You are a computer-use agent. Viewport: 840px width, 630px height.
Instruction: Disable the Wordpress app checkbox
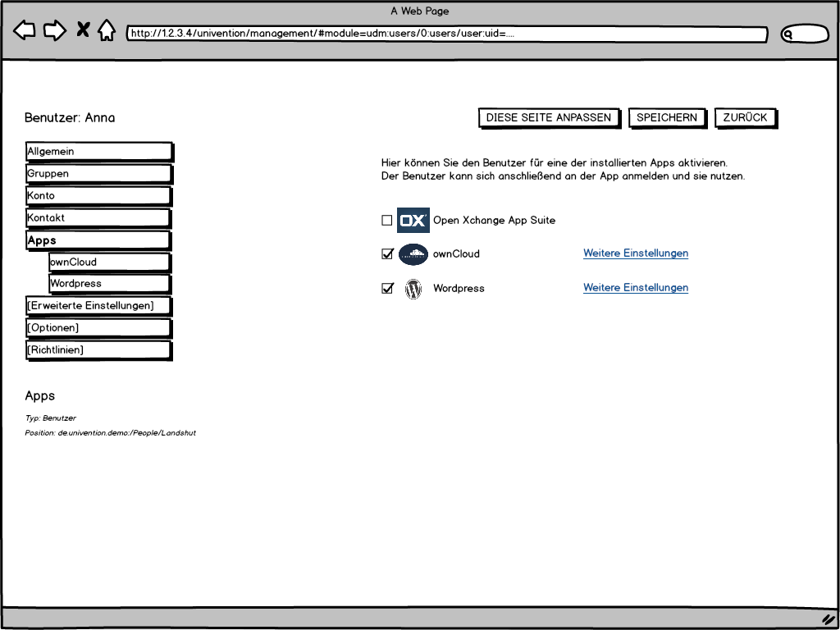tap(387, 289)
